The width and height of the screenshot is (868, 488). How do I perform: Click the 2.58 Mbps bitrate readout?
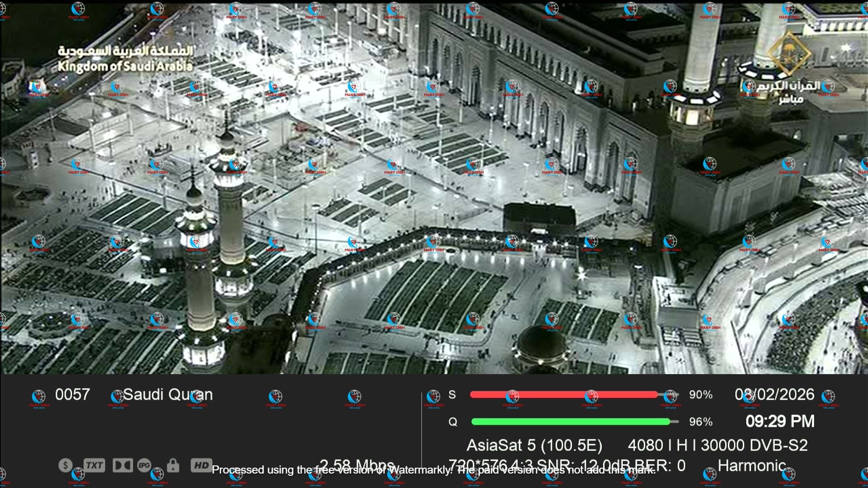coord(357,464)
